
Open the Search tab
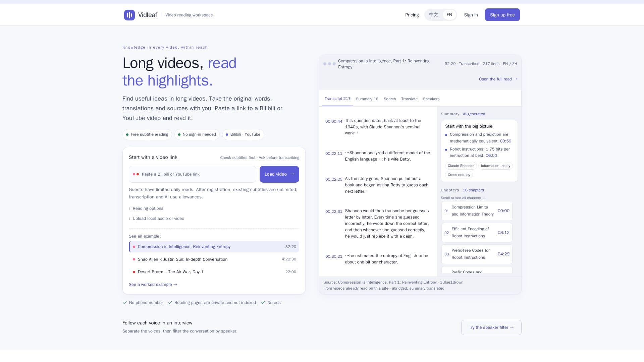coord(390,99)
